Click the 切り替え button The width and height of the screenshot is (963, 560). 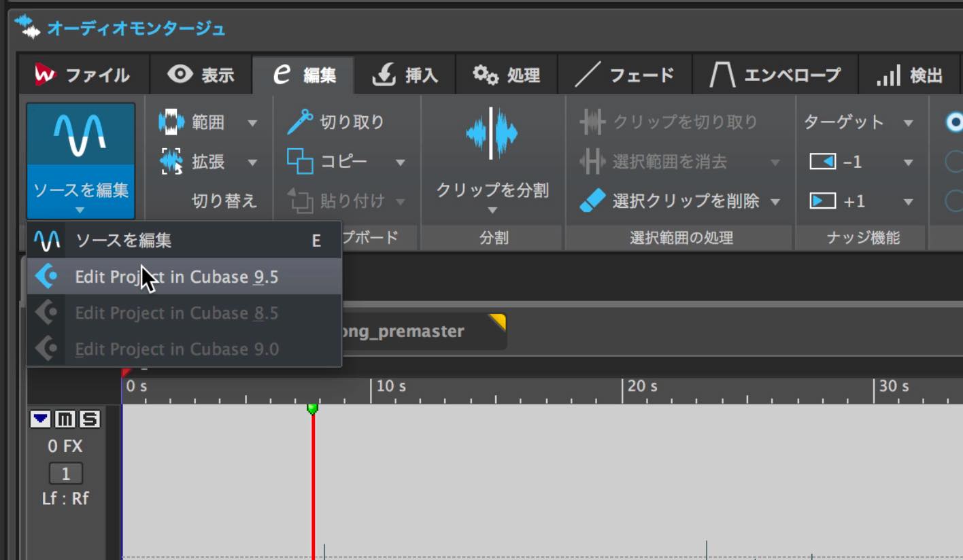[x=224, y=201]
